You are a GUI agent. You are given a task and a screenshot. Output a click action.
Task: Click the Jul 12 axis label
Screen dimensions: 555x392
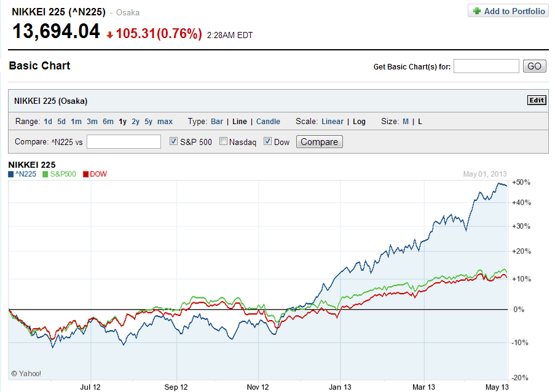point(90,387)
